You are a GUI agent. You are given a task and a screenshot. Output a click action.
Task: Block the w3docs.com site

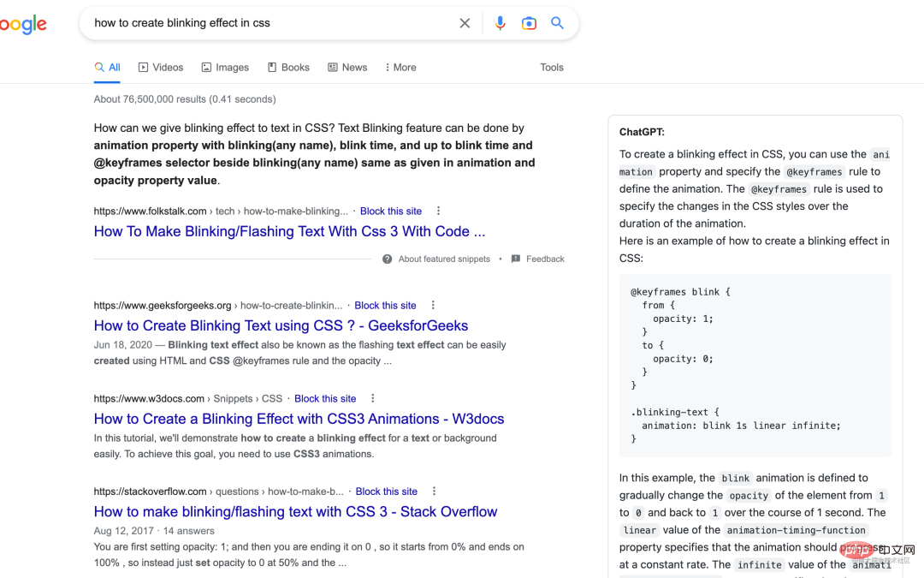[x=325, y=399]
